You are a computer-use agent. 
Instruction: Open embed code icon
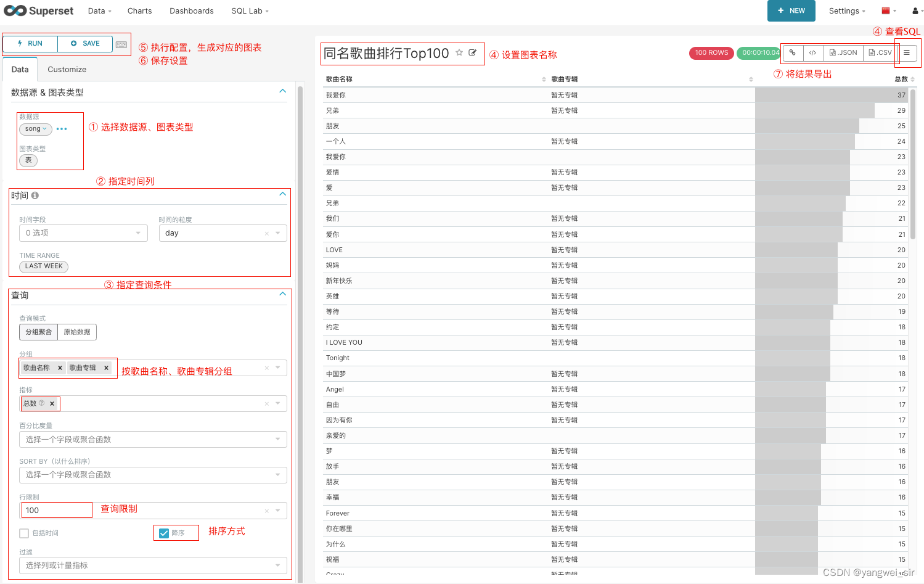813,53
